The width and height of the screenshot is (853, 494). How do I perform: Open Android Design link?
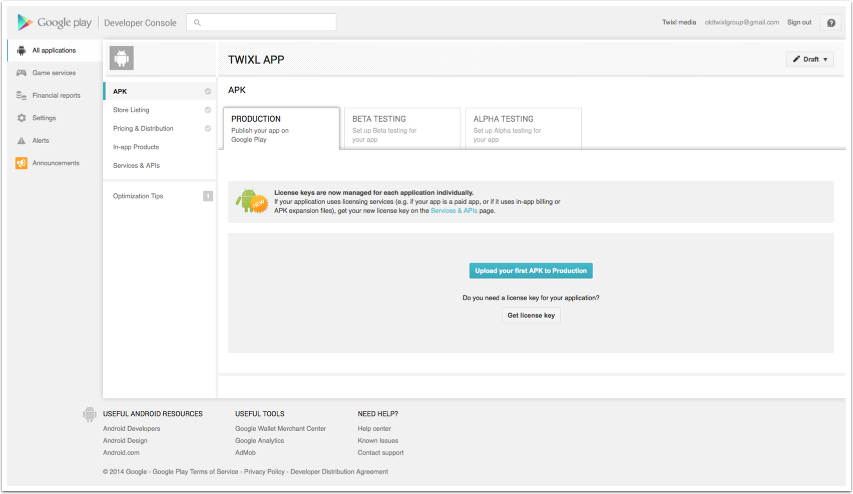tap(125, 441)
